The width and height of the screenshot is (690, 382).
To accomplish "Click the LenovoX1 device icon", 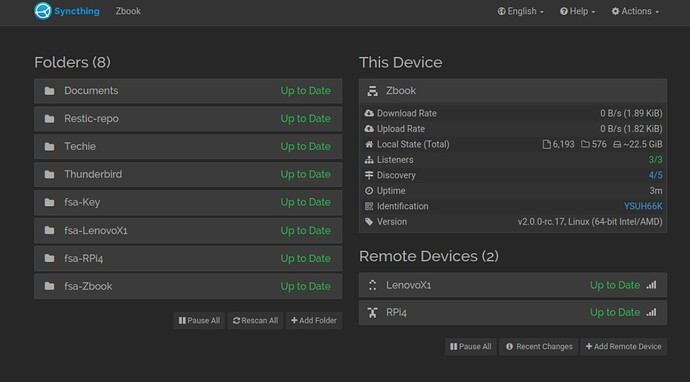I will 373,285.
